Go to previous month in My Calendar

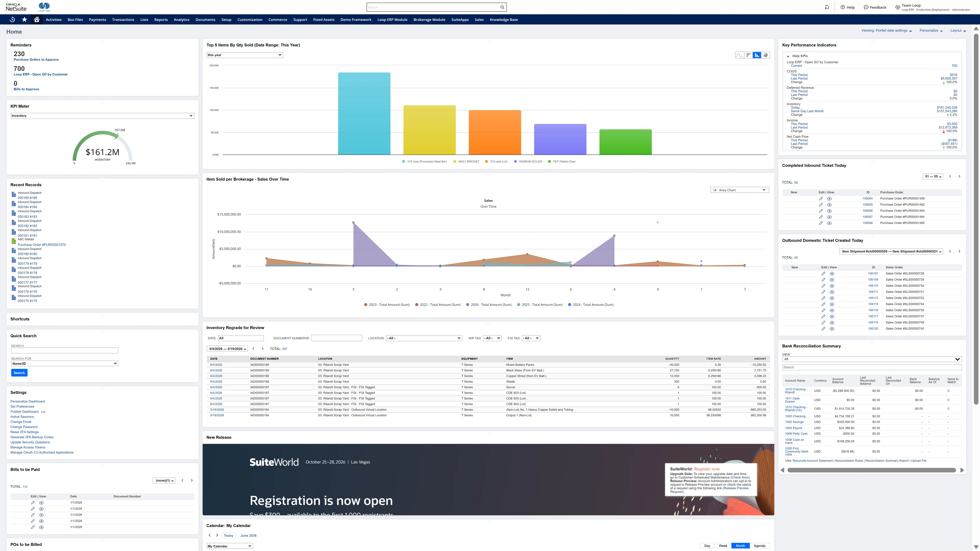(210, 535)
